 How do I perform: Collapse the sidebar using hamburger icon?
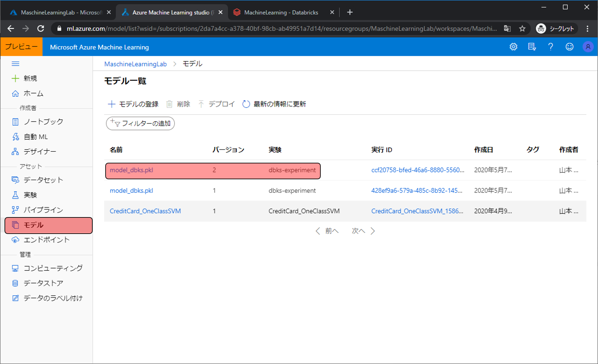[x=15, y=64]
